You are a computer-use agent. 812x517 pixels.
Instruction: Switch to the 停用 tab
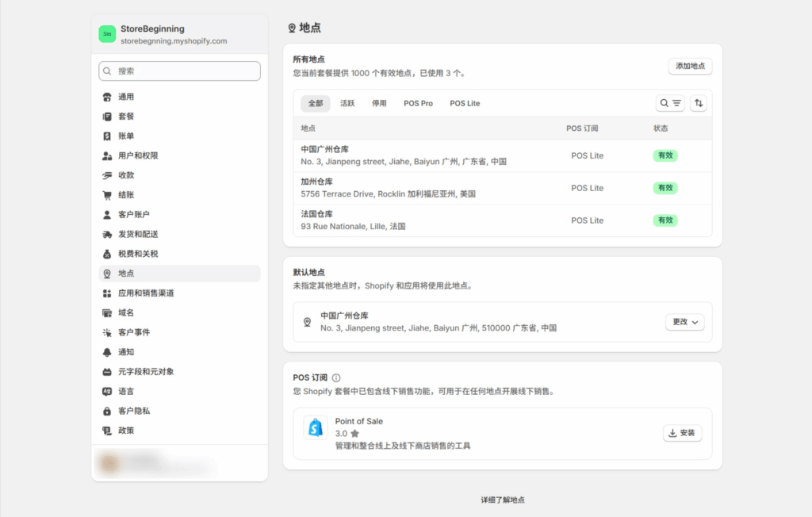379,103
